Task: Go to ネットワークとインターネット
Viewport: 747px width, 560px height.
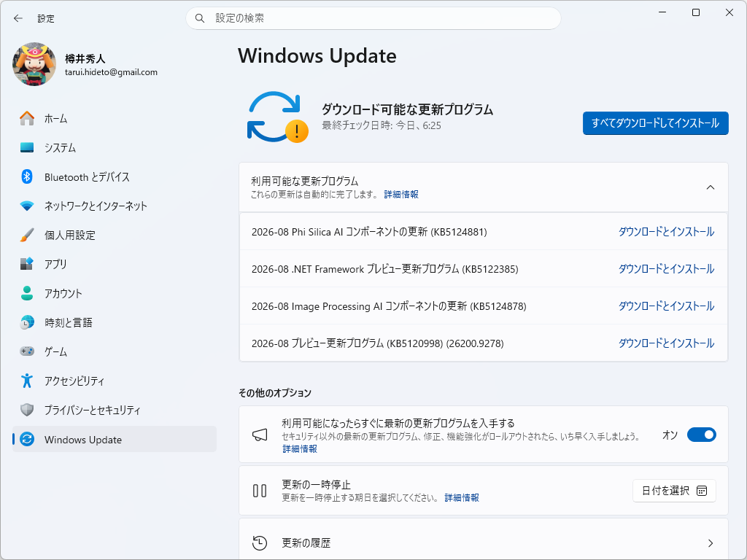Action: pyautogui.click(x=115, y=206)
